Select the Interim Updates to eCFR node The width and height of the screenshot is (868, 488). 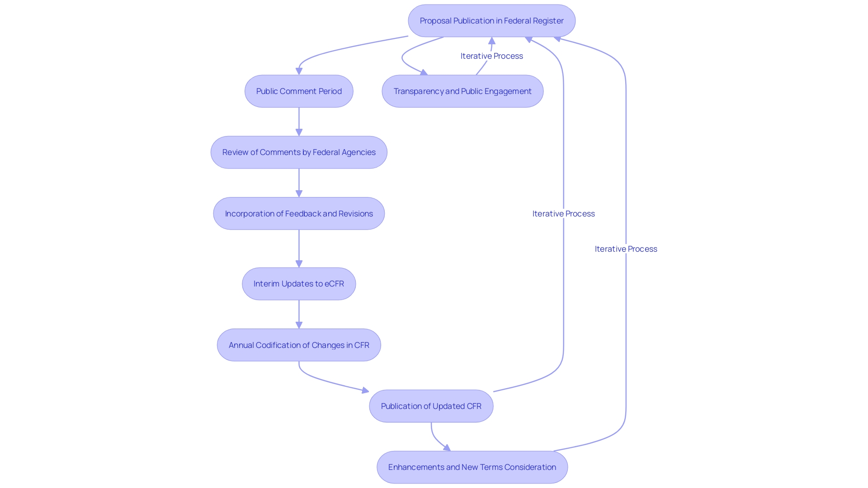[x=298, y=283]
